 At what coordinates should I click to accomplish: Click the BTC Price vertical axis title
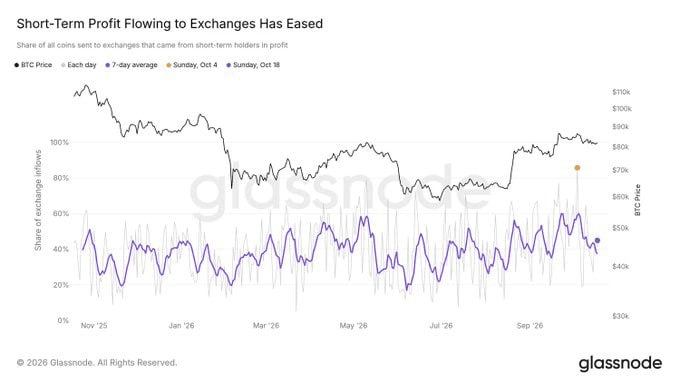click(637, 200)
